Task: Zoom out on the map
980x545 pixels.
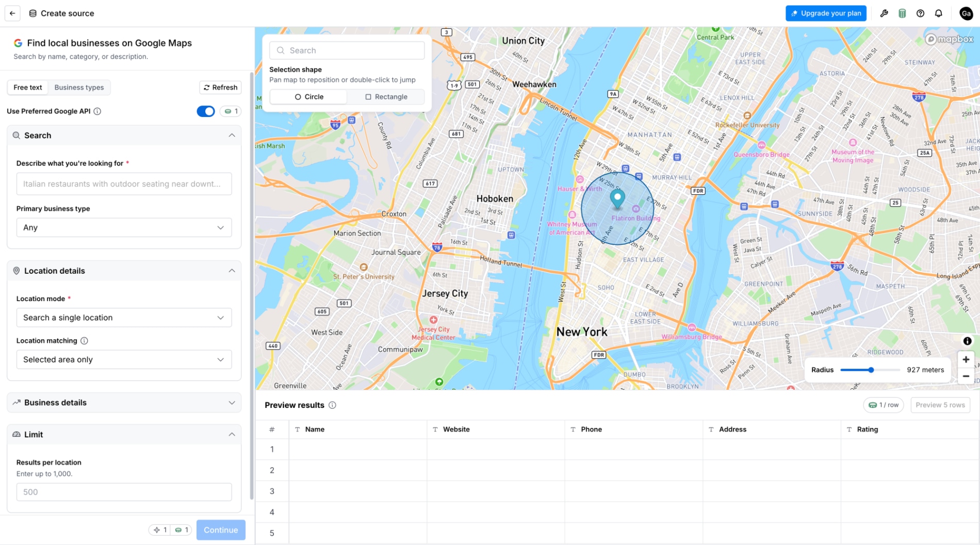Action: pos(966,376)
